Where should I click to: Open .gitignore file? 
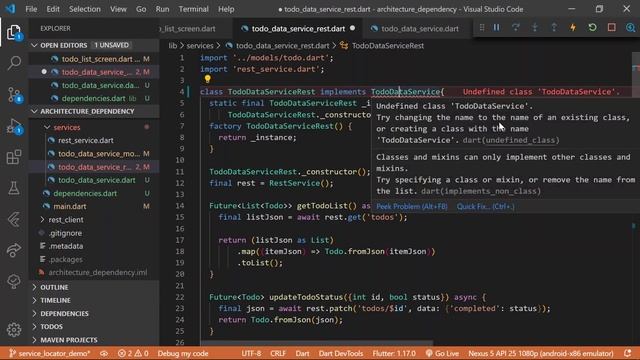point(65,233)
